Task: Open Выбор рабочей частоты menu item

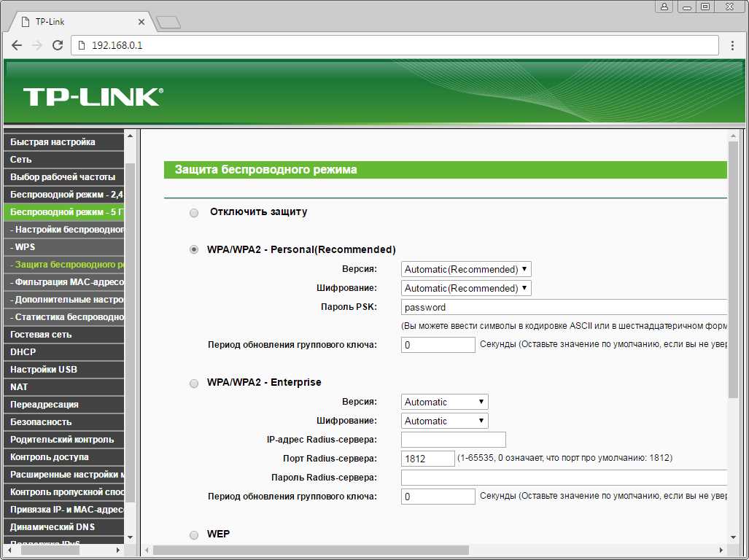Action: coord(63,177)
